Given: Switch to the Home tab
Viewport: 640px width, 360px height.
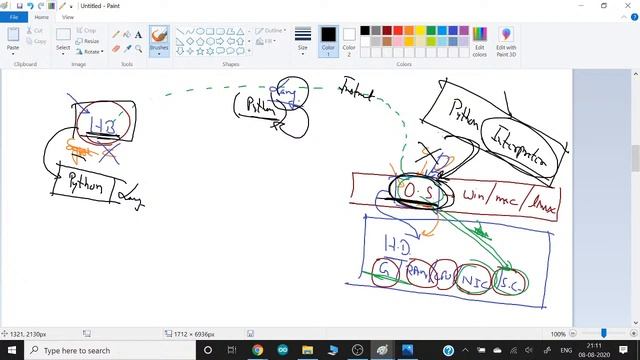Looking at the screenshot, I should [x=42, y=17].
